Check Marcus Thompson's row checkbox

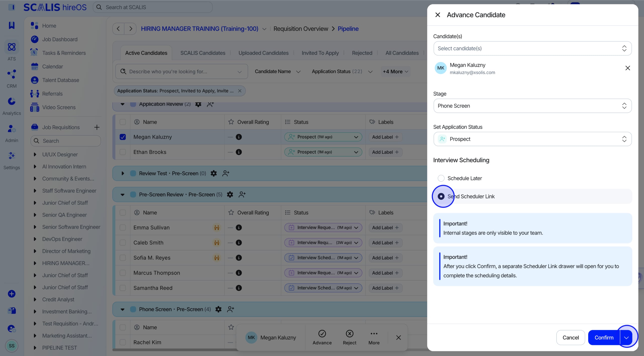123,273
